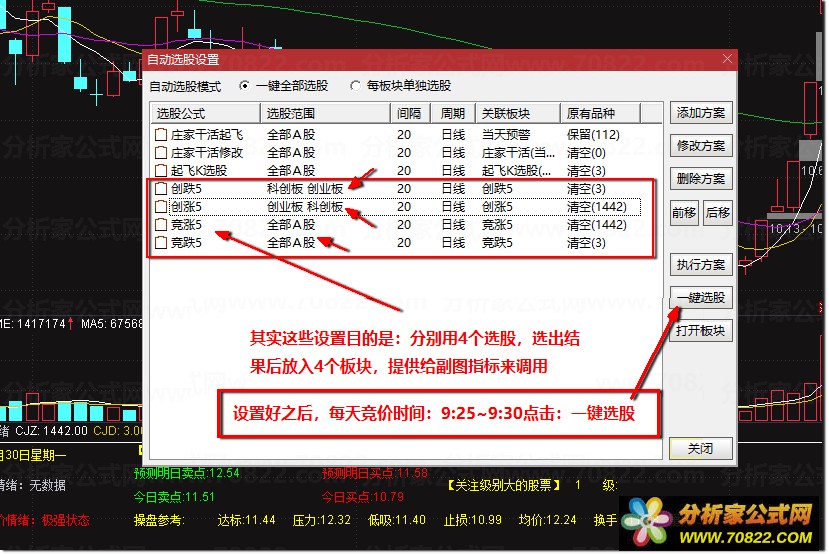
Task: Click 预测明日买点:11.58 text in chart window
Action: click(375, 473)
